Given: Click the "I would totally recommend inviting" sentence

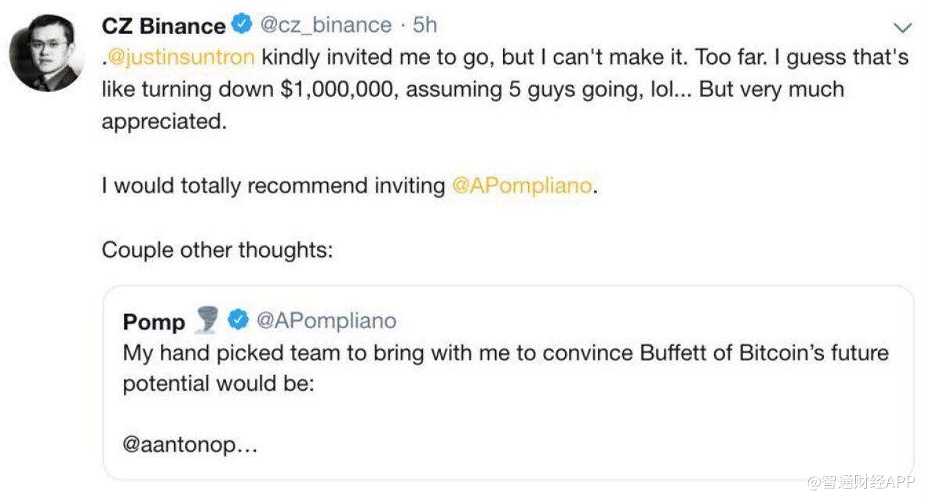Looking at the screenshot, I should 273,186.
